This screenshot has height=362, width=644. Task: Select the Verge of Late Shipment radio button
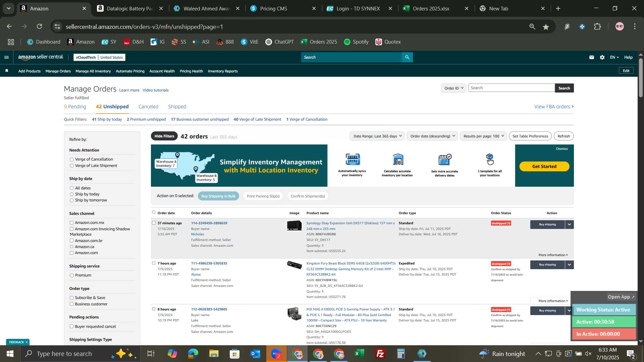point(71,166)
